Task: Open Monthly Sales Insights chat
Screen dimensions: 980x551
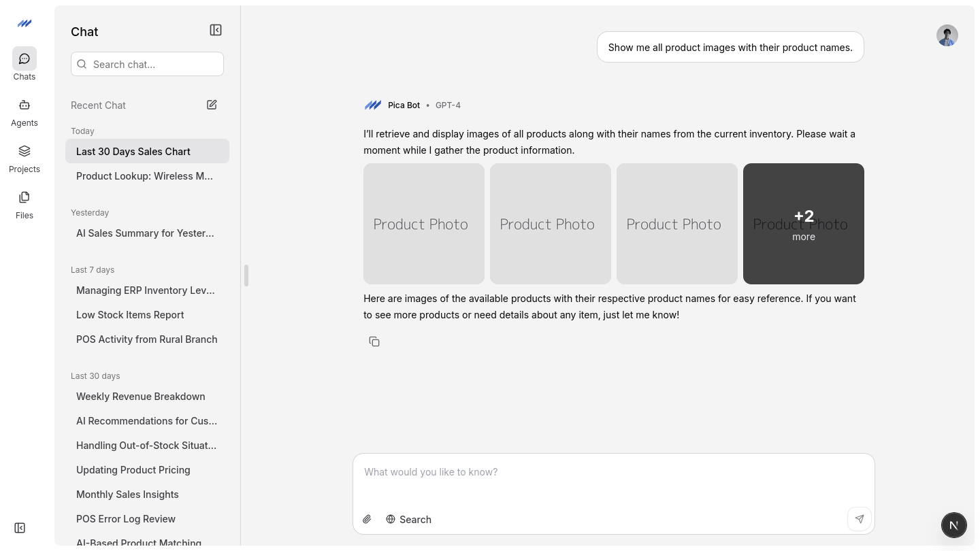Action: [147, 494]
